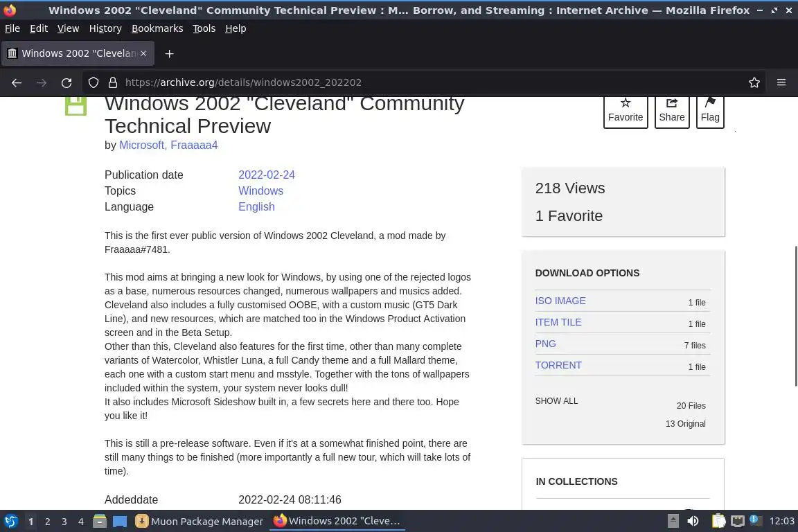This screenshot has height=532, width=798.
Task: Click the 13 Original count
Action: (x=686, y=423)
